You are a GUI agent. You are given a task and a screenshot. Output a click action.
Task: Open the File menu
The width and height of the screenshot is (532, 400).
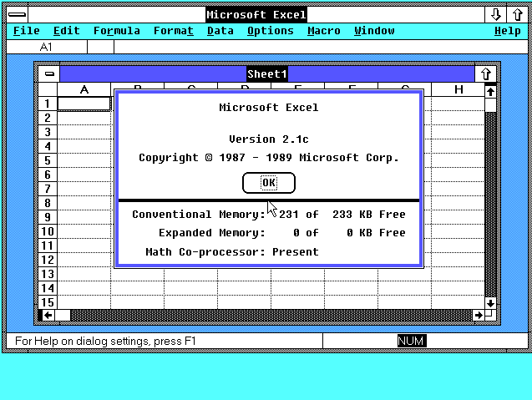27,31
